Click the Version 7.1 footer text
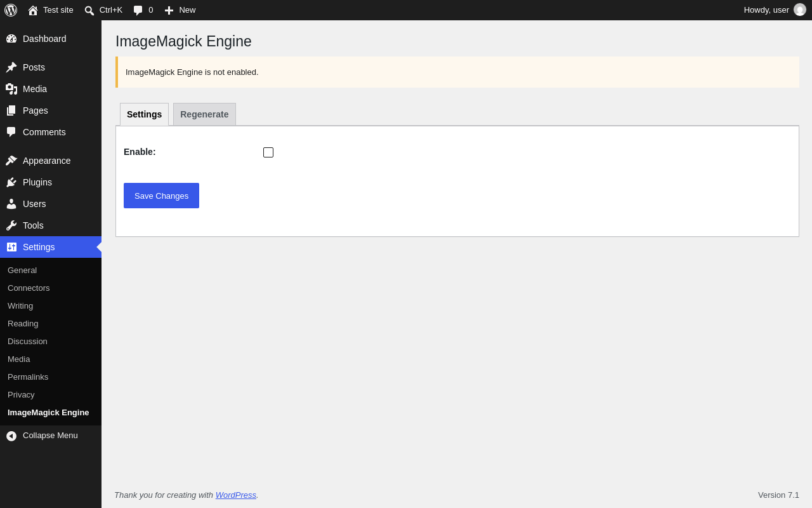The image size is (812, 508). pyautogui.click(x=778, y=495)
